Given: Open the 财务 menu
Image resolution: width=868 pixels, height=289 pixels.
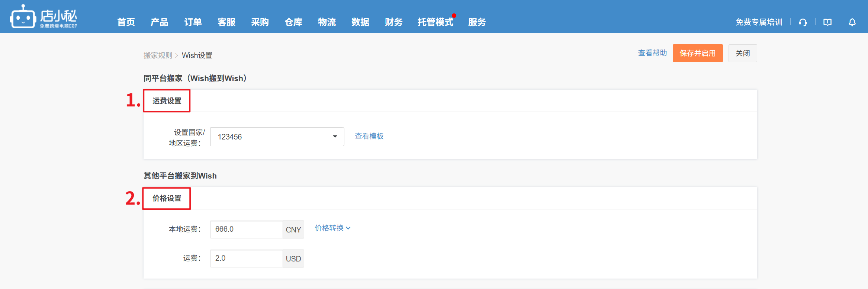Looking at the screenshot, I should (x=394, y=22).
